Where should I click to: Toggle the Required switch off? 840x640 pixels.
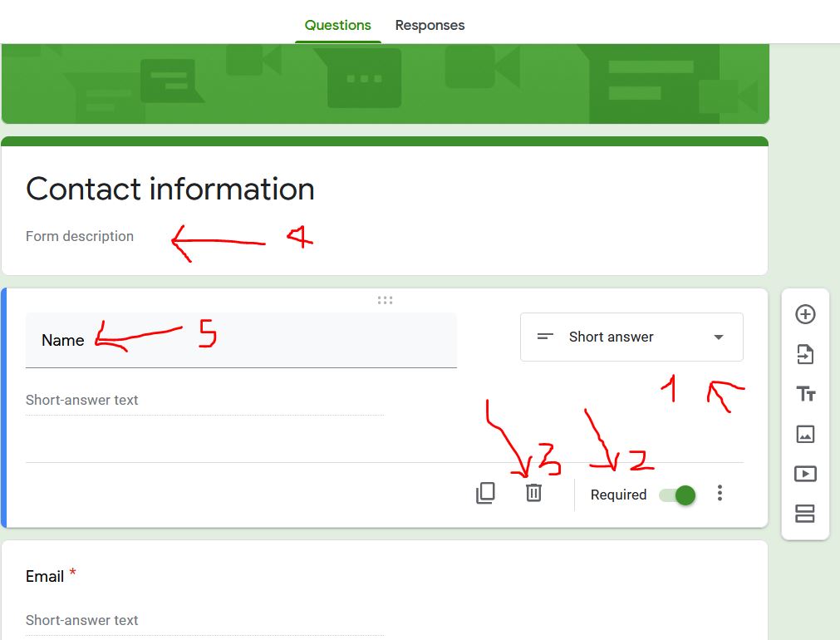(678, 495)
